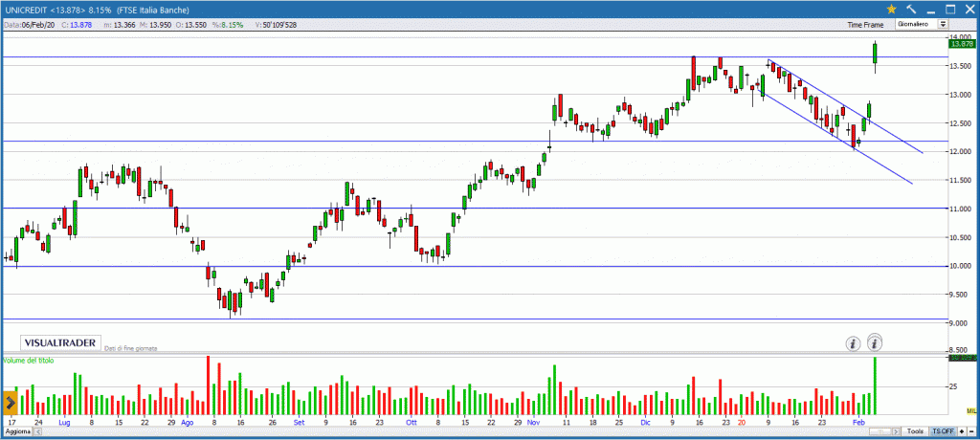Image resolution: width=980 pixels, height=440 pixels.
Task: Open the Tools button
Action: [916, 432]
